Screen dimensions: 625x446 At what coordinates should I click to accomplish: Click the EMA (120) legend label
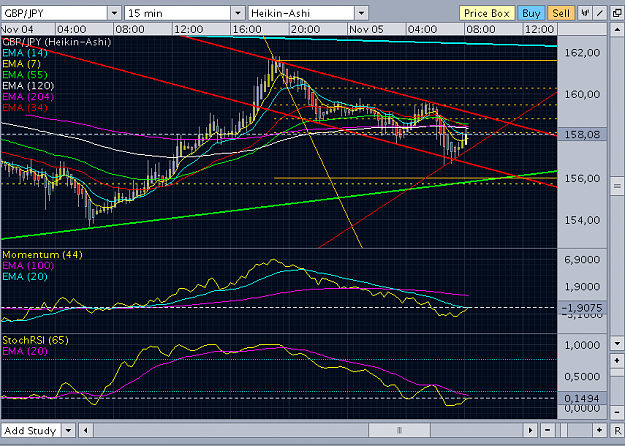point(28,86)
